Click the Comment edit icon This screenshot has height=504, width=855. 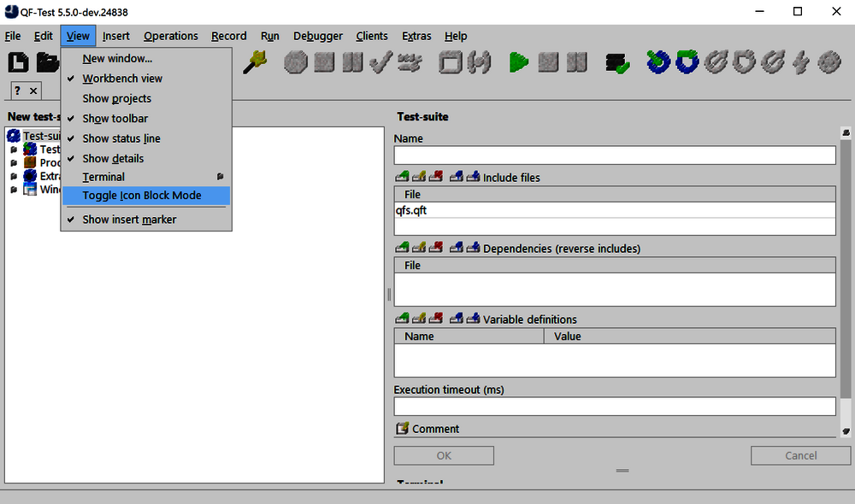403,429
